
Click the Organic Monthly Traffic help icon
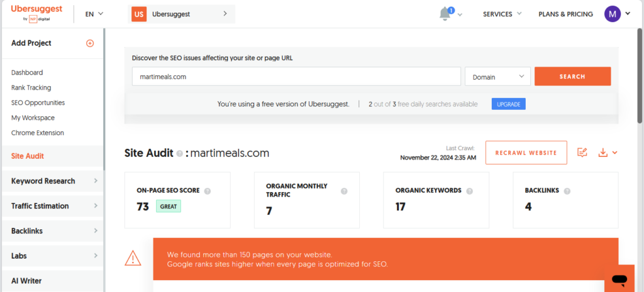click(x=344, y=191)
